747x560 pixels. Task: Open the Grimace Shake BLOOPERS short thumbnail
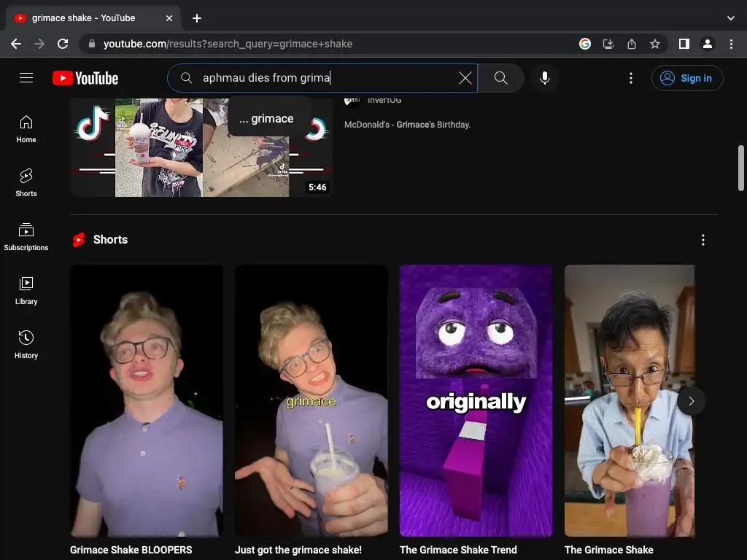[x=147, y=400]
